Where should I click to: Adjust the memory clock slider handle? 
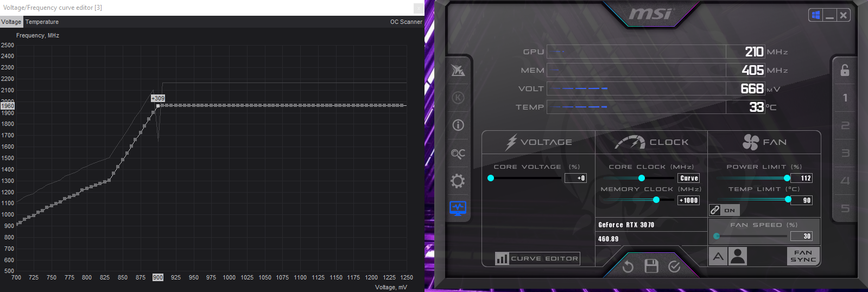click(656, 200)
